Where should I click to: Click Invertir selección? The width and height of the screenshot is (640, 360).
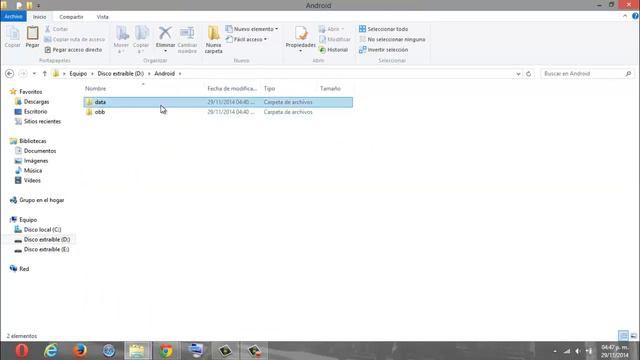click(383, 49)
